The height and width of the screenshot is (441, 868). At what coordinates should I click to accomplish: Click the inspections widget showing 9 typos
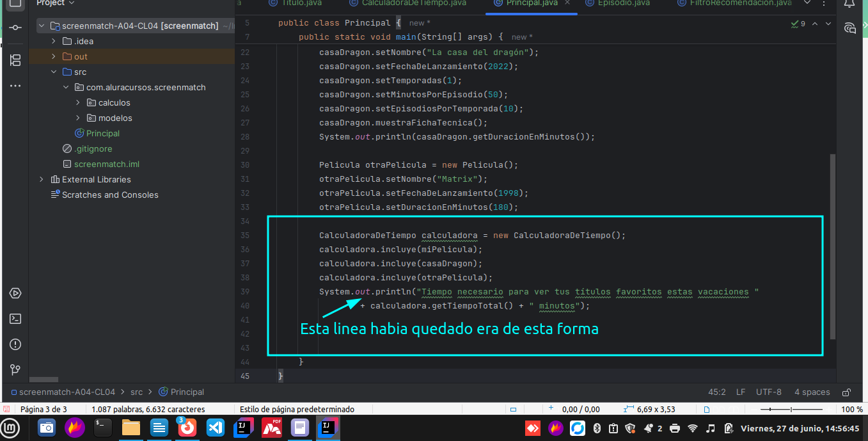point(799,24)
